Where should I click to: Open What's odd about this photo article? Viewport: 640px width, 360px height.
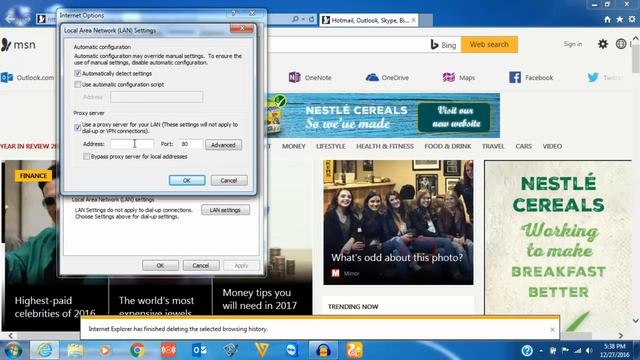click(398, 222)
